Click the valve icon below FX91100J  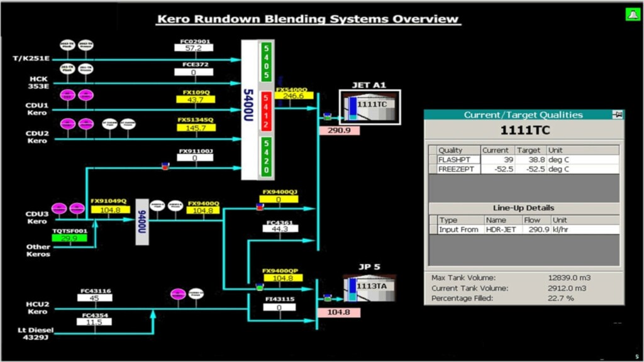(x=165, y=166)
